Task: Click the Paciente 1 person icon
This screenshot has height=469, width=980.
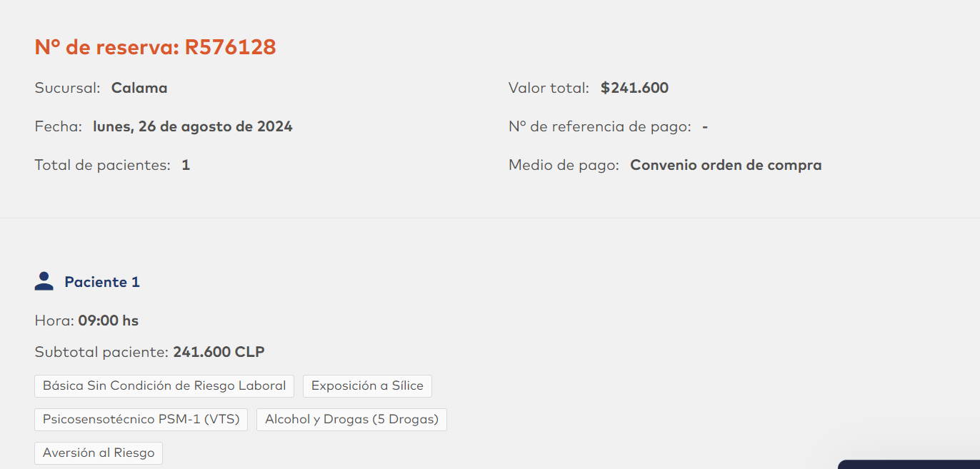Action: [44, 281]
